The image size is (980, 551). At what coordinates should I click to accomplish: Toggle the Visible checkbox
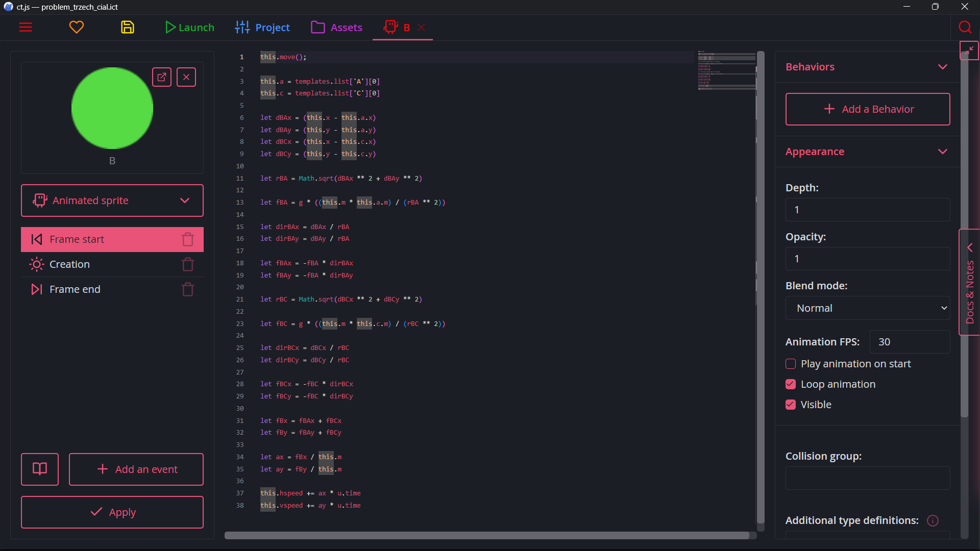click(791, 405)
